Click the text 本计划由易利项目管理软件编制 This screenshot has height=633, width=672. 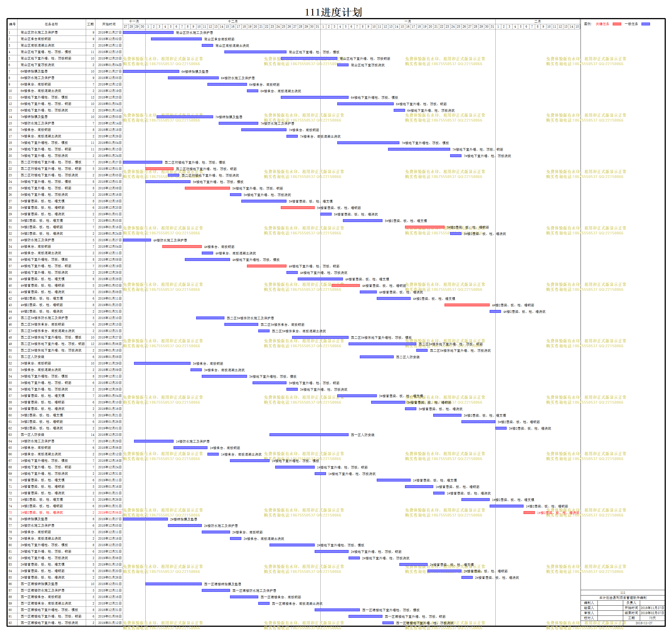pos(623,598)
